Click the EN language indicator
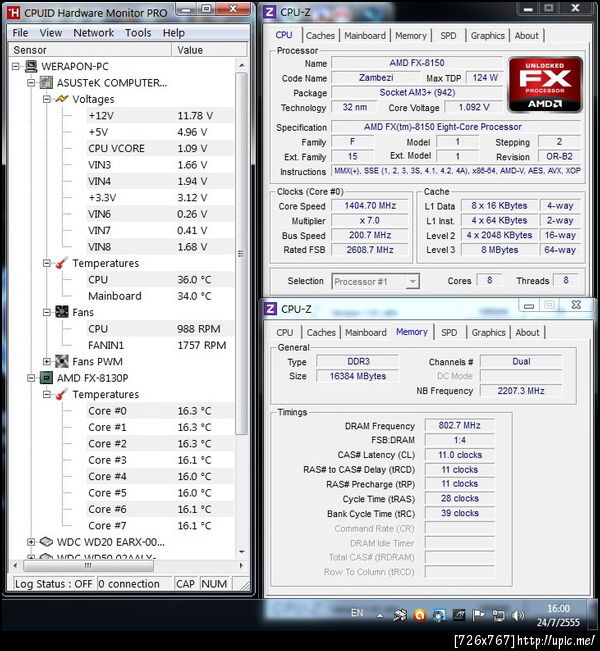600x651 pixels. 357,613
